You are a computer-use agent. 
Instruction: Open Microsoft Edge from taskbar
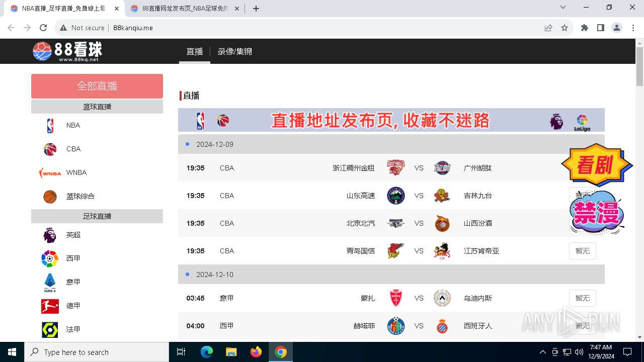pos(207,352)
